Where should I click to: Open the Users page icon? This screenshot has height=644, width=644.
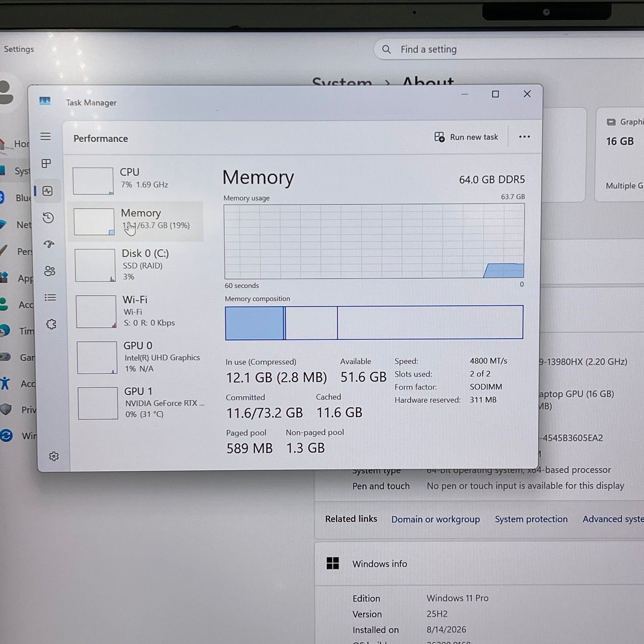click(50, 271)
